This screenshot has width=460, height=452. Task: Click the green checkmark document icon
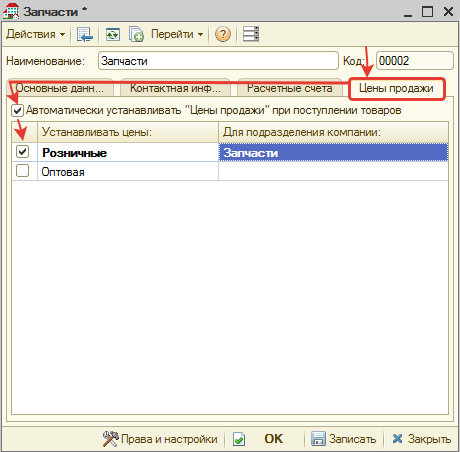tap(239, 439)
